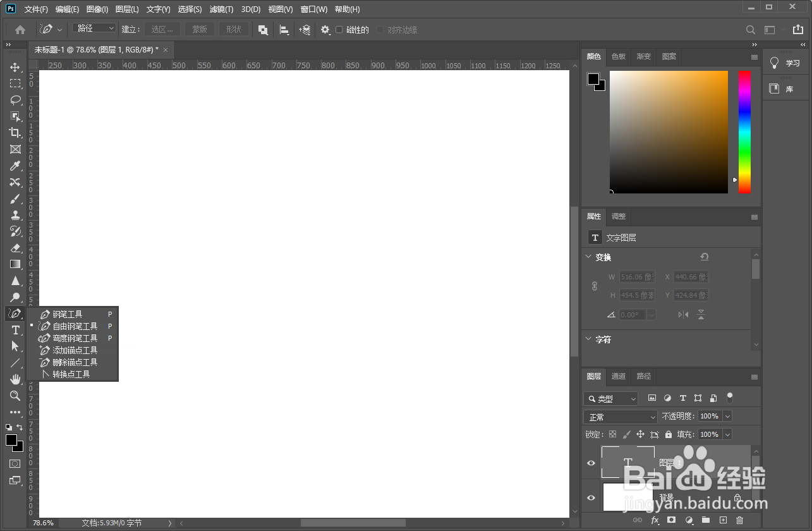Image resolution: width=812 pixels, height=531 pixels.
Task: Open pen settings gear icon
Action: (x=325, y=30)
